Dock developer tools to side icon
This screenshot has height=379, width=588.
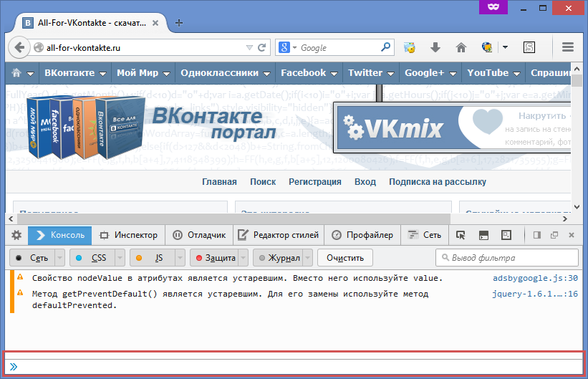coord(537,235)
